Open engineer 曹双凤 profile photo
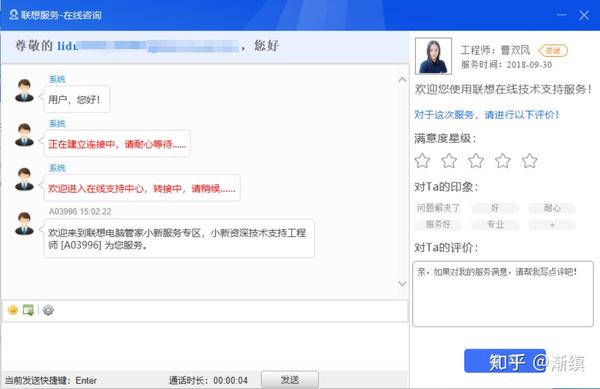Viewport: 600px width, 389px height. tap(433, 56)
